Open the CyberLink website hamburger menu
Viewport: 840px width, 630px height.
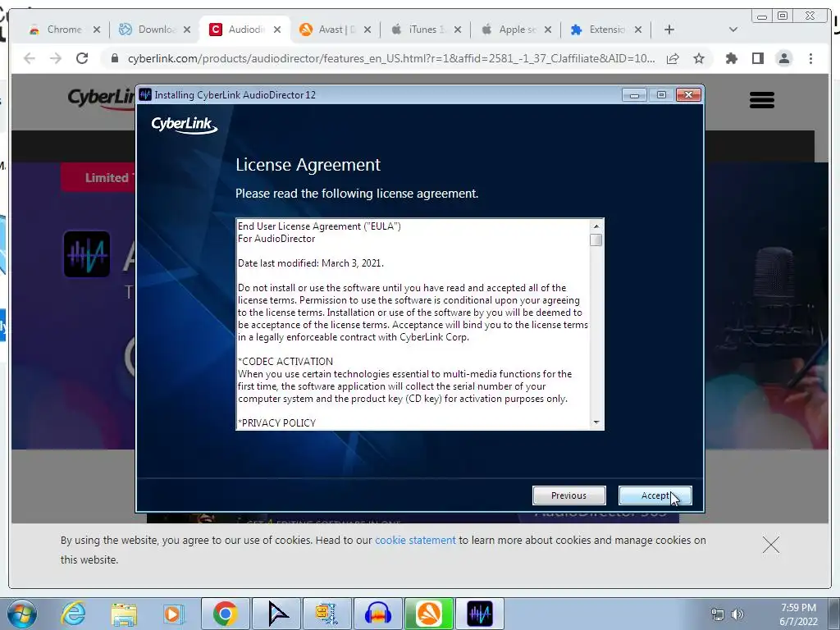(762, 99)
